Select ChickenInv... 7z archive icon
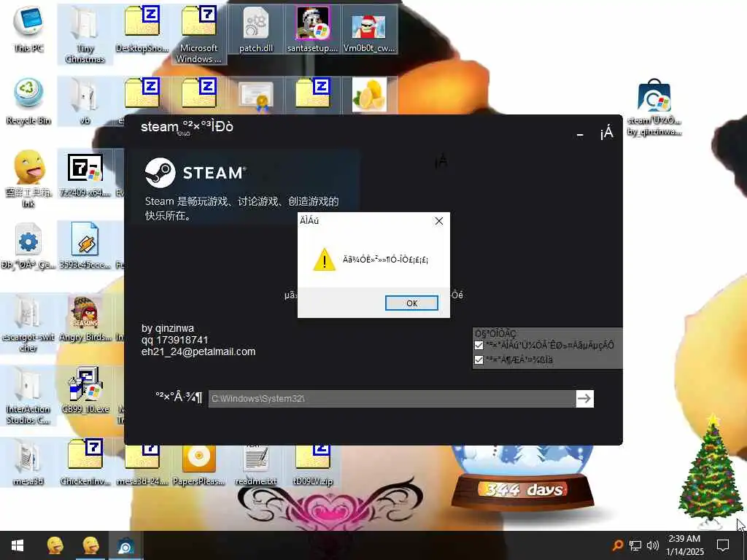This screenshot has width=747, height=560. [85, 463]
